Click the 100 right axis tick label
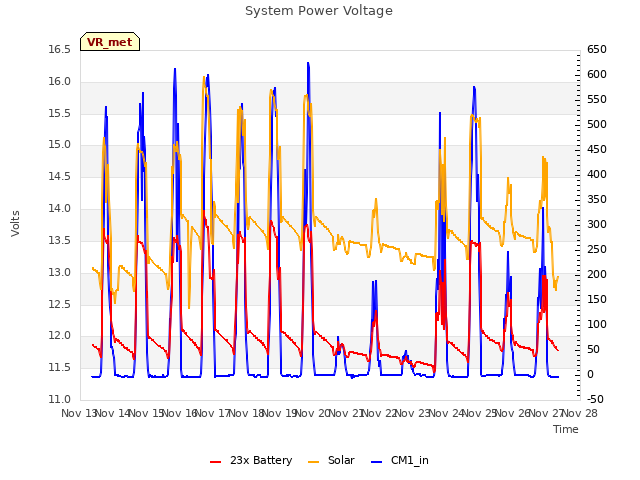 coord(597,324)
